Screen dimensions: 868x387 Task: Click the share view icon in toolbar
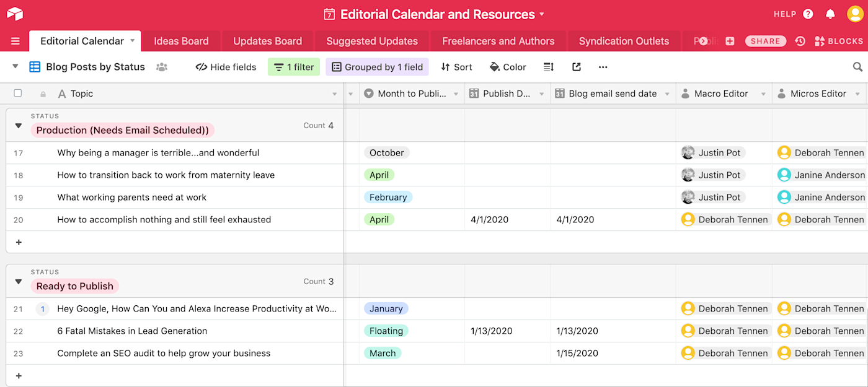pos(577,67)
